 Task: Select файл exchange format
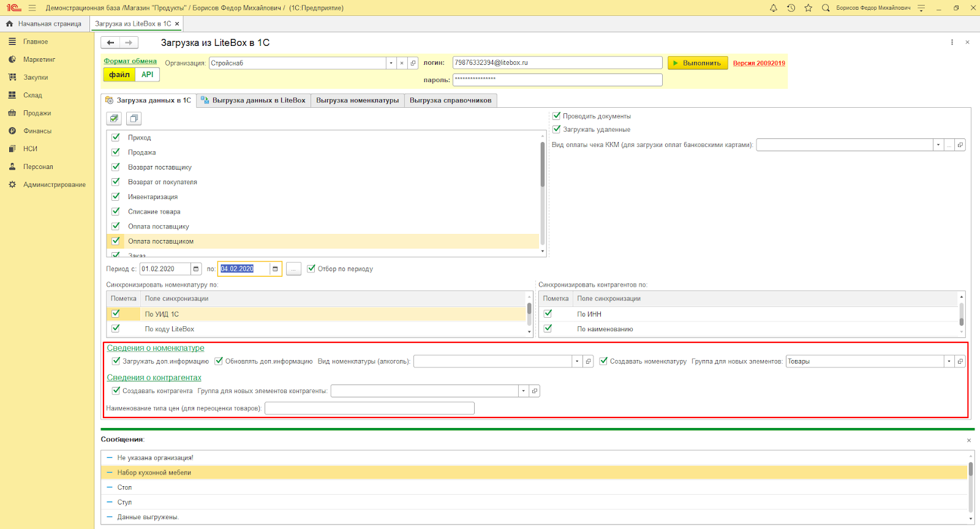click(119, 75)
